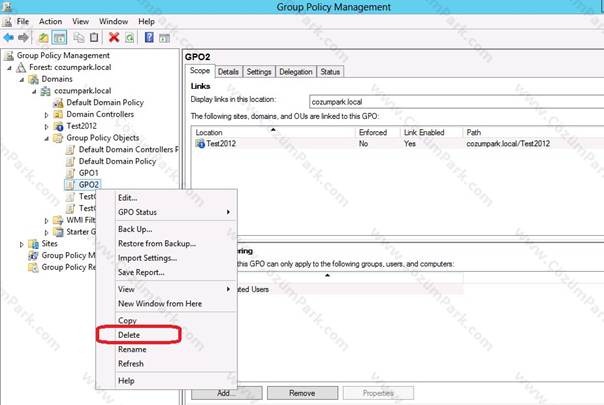
Task: Switch to the Settings tab
Action: coord(259,72)
